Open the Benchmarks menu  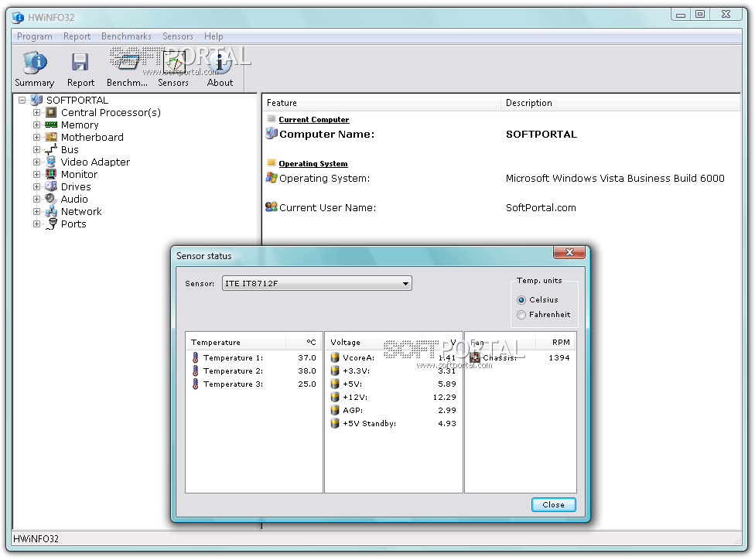coord(126,36)
